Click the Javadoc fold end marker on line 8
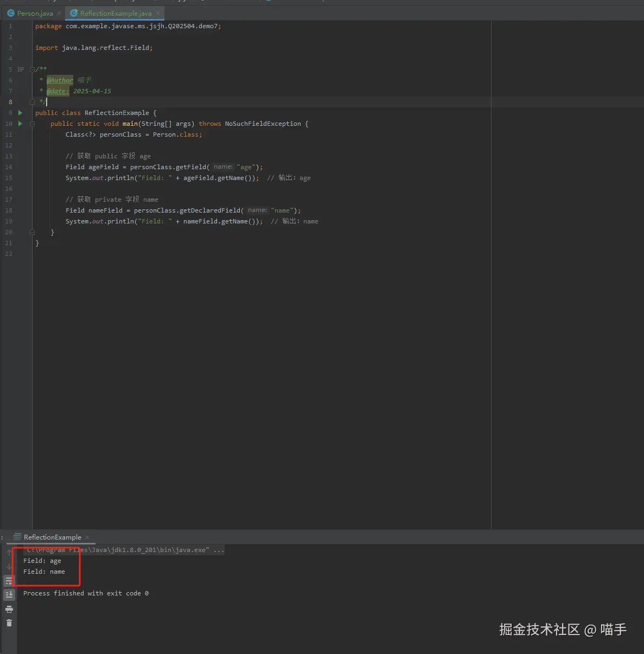The height and width of the screenshot is (654, 644). (32, 102)
